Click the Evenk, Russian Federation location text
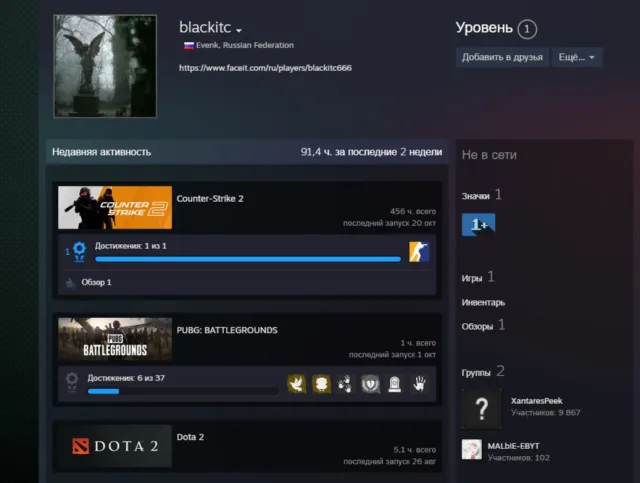This screenshot has height=483, width=640. (x=244, y=45)
